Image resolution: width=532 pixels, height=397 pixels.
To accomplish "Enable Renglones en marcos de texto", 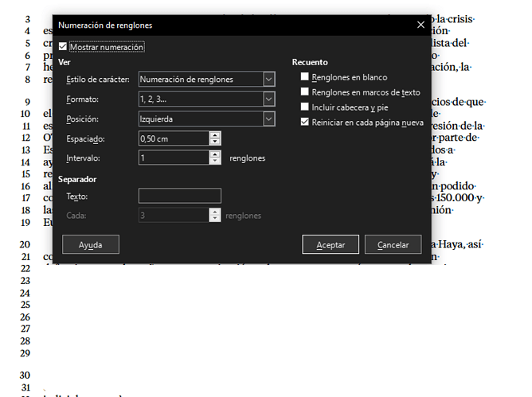I will click(x=305, y=91).
